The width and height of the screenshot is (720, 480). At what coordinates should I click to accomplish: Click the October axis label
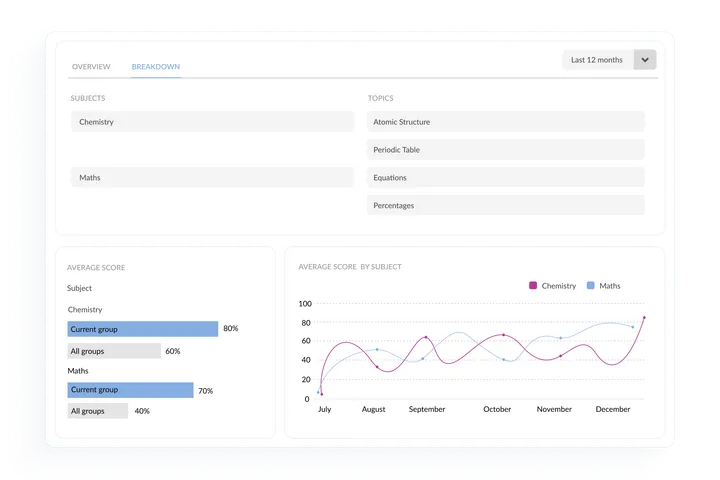[x=497, y=409]
